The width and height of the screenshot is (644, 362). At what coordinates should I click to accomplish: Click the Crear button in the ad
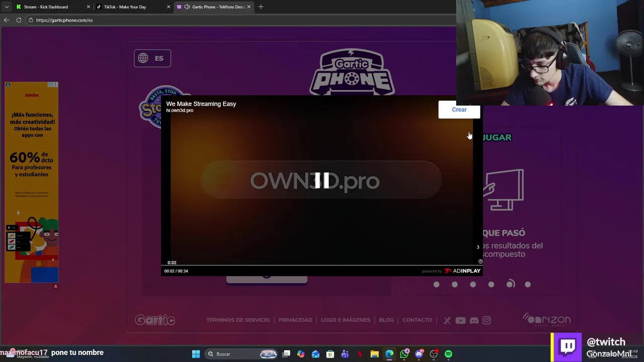pos(459,110)
